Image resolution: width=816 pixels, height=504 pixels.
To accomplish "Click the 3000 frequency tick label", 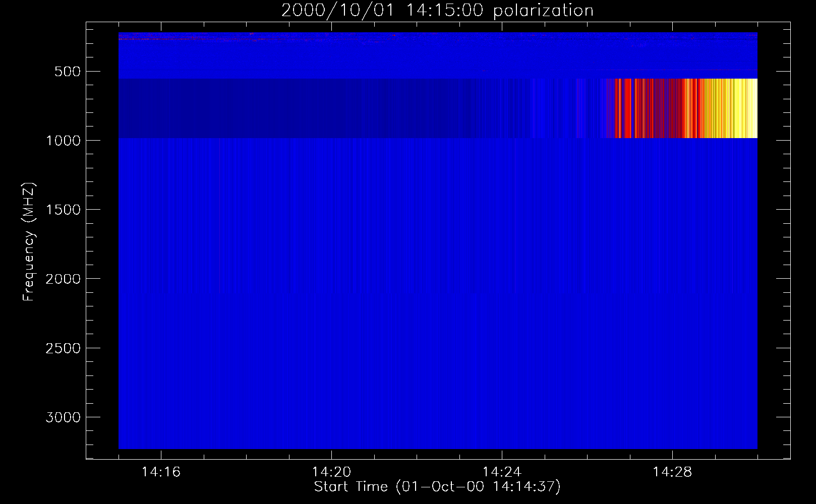I will coord(63,417).
